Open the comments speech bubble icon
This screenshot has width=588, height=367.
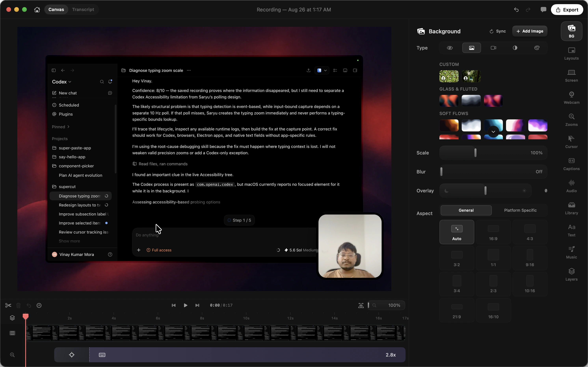pyautogui.click(x=543, y=10)
